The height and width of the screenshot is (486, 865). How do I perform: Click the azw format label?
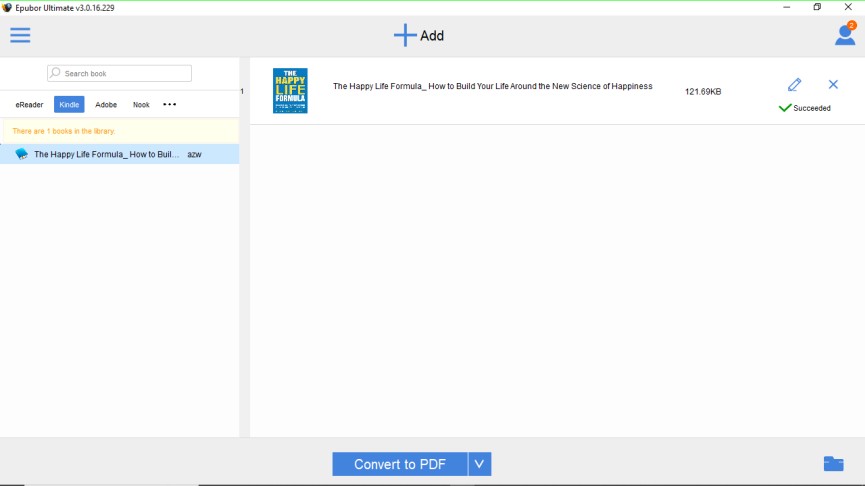click(194, 154)
